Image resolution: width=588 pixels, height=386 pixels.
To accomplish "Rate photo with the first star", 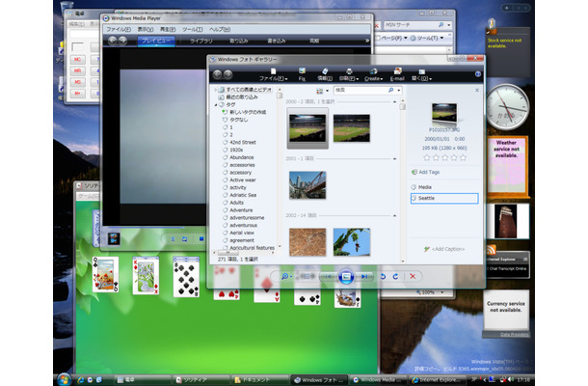I will click(x=427, y=157).
